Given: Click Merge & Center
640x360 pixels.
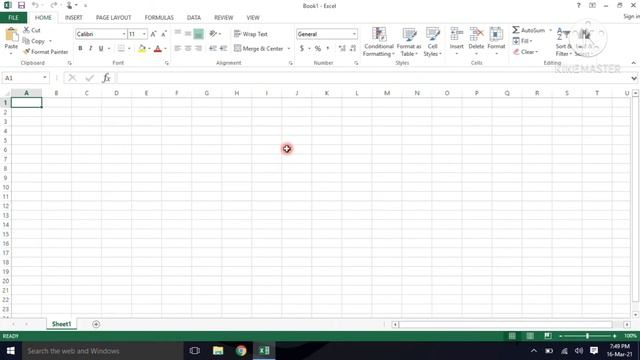Looking at the screenshot, I should 259,49.
